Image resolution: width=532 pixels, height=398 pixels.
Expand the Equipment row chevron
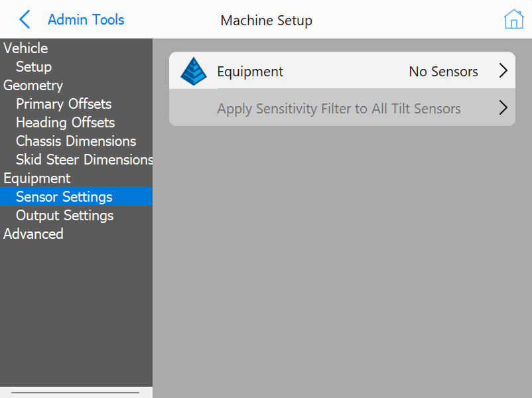click(x=503, y=70)
